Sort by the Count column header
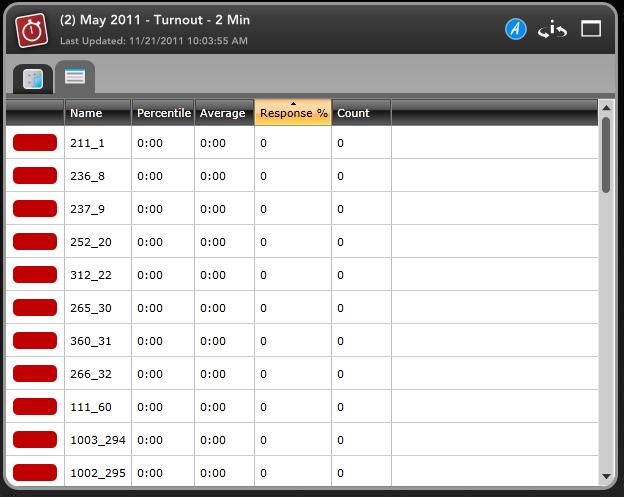The width and height of the screenshot is (624, 497). click(360, 113)
